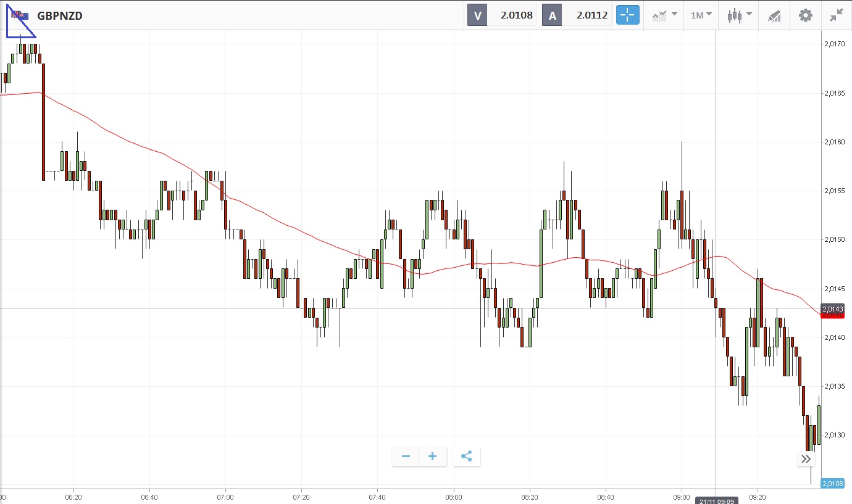Click the GBPNZD symbol name
The width and height of the screenshot is (852, 504).
(x=60, y=16)
